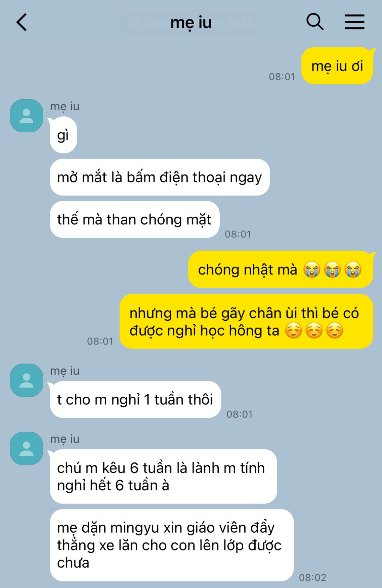The width and height of the screenshot is (382, 588).
Task: Tap the "chú m kêu 6 tuần là lành" message
Action: (163, 476)
